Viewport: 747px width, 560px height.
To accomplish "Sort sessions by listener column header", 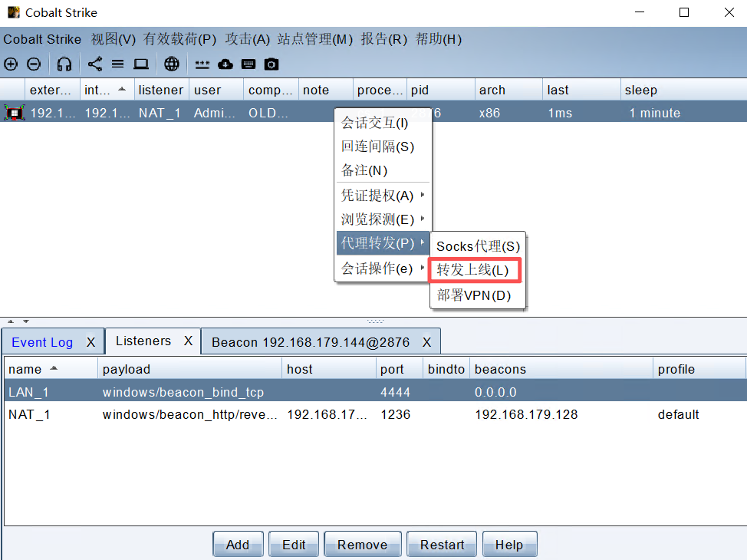I will point(162,90).
